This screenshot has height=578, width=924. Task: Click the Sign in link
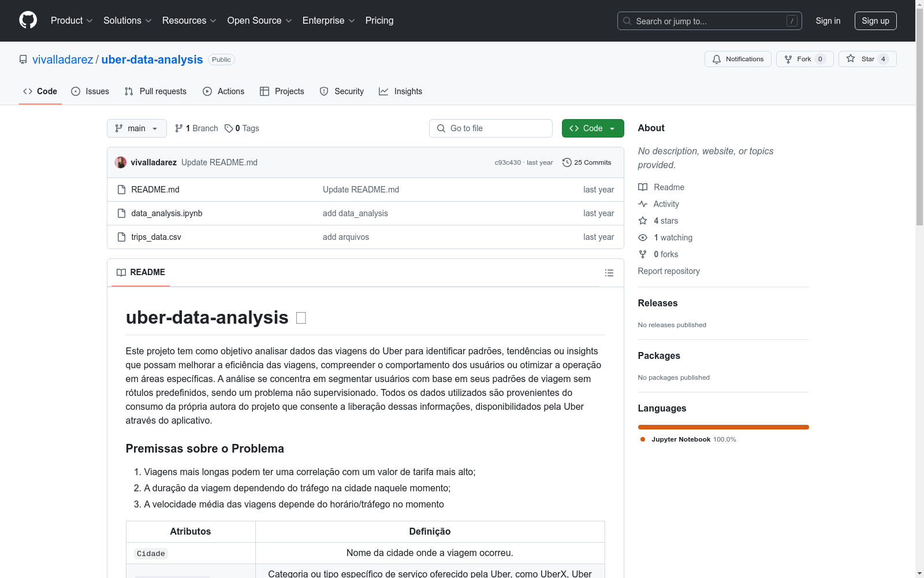point(828,21)
